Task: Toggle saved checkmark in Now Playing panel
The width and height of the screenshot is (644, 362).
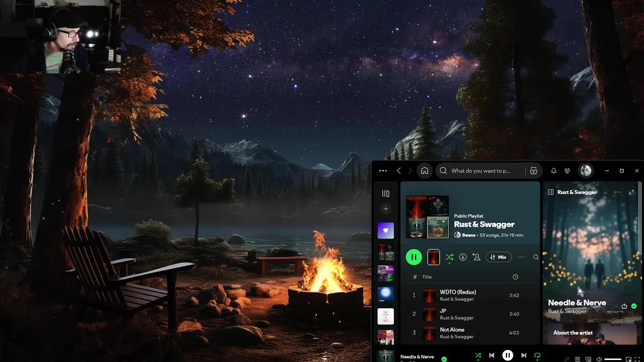Action: pyautogui.click(x=634, y=306)
